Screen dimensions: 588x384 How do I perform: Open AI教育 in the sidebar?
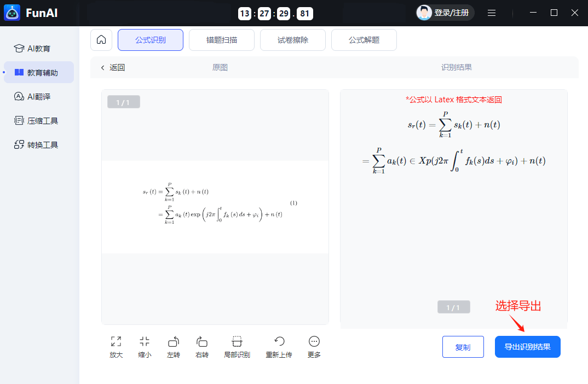(38, 48)
